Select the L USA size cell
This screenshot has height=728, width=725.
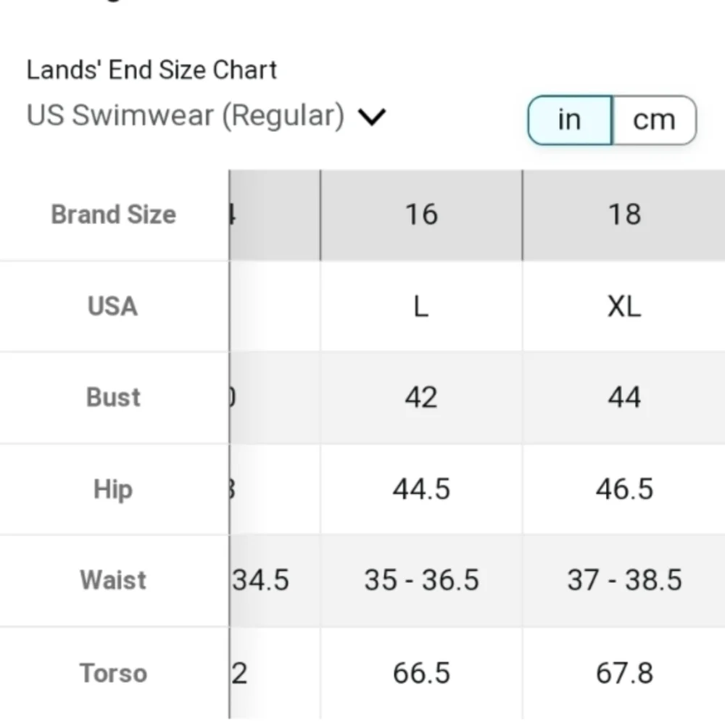(x=421, y=307)
